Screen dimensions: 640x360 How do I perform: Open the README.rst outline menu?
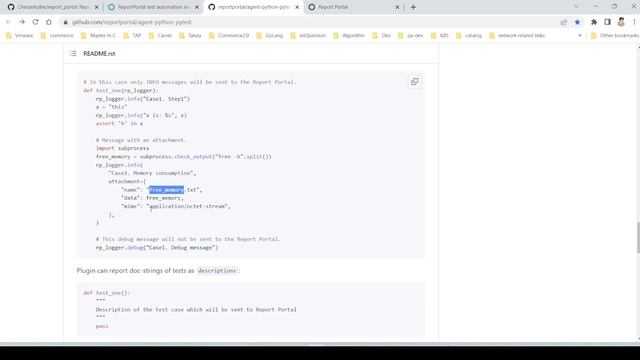tap(73, 53)
